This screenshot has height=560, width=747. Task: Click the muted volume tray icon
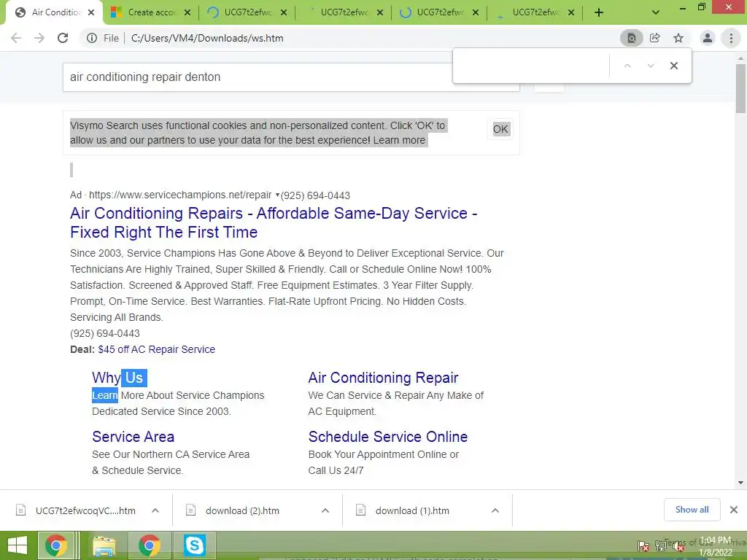(x=678, y=545)
